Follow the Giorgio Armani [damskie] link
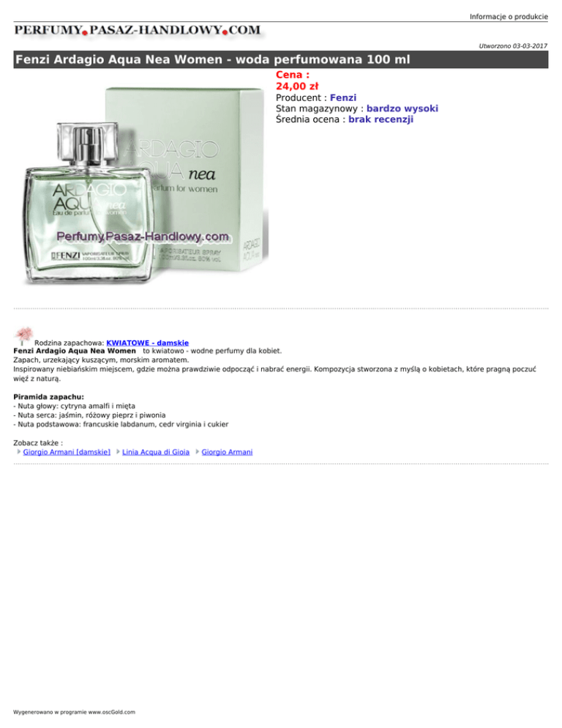This screenshot has height=728, width=562. pos(67,452)
